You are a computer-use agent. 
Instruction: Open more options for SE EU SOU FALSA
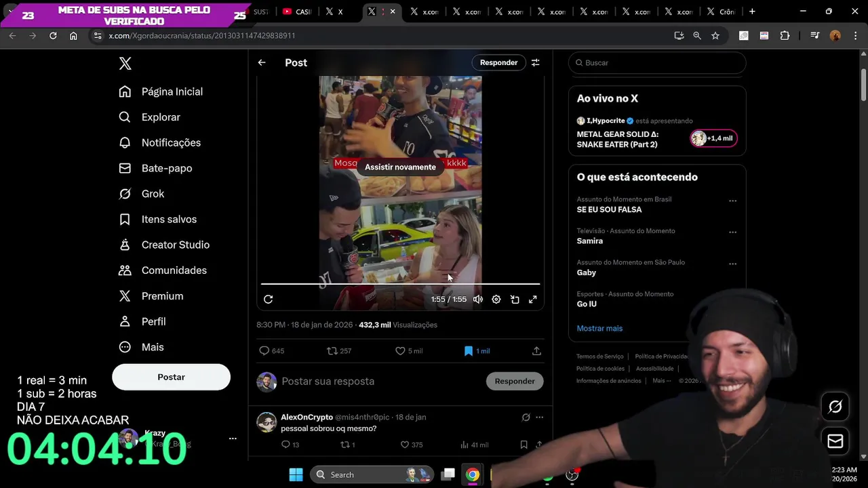point(732,201)
